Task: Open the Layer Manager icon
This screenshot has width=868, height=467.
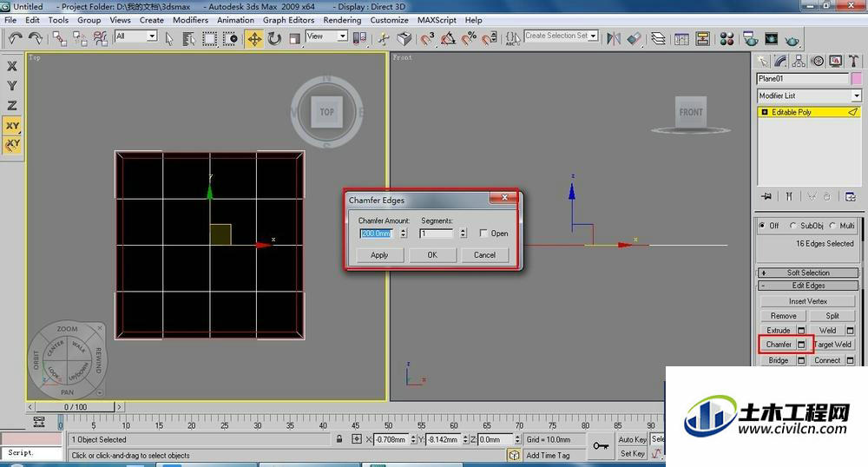Action: (x=658, y=39)
